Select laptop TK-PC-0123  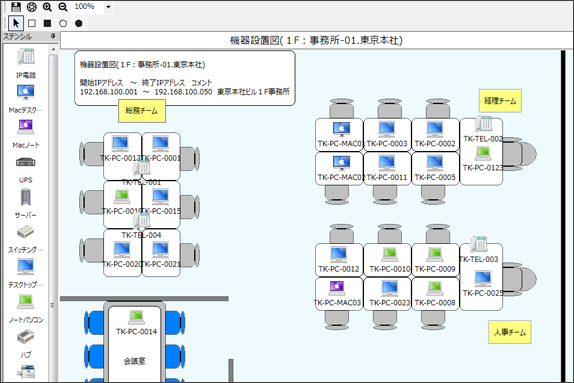click(x=483, y=154)
